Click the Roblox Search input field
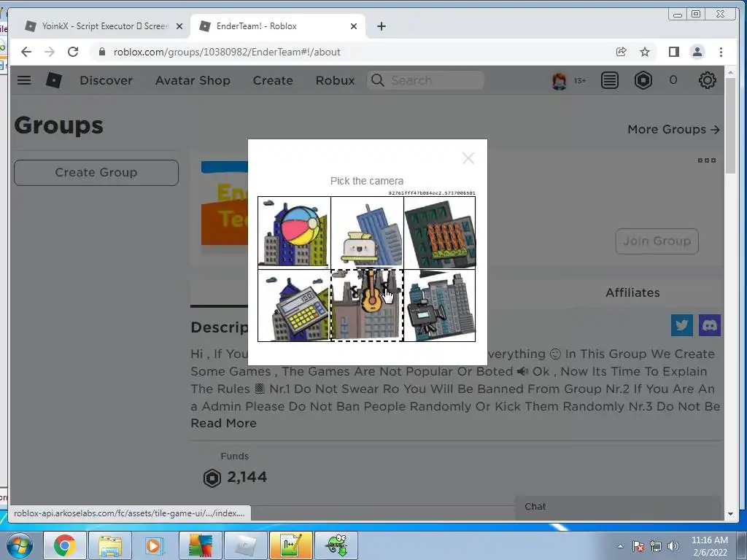Viewport: 747px width, 560px height. pos(425,80)
